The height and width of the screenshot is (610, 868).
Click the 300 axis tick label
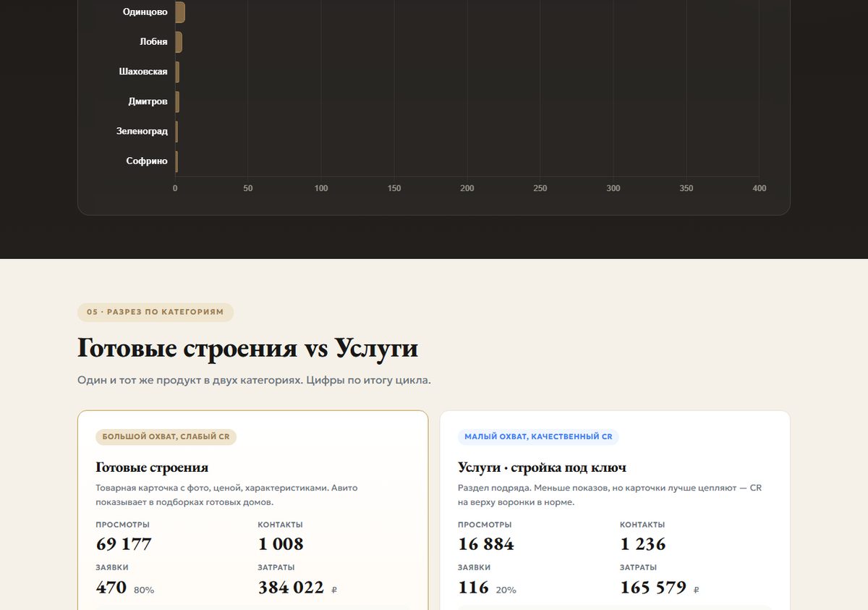(613, 188)
